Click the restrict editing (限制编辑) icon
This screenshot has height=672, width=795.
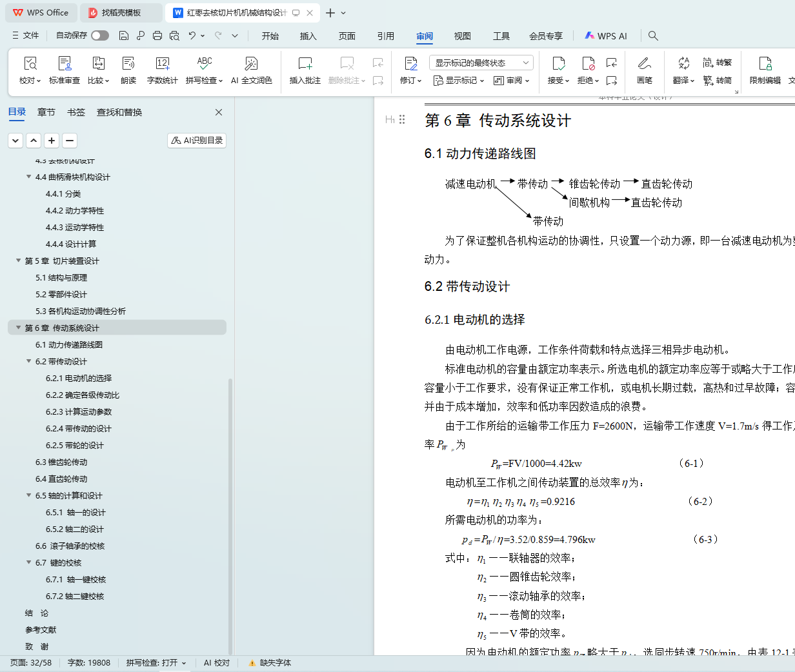click(765, 64)
